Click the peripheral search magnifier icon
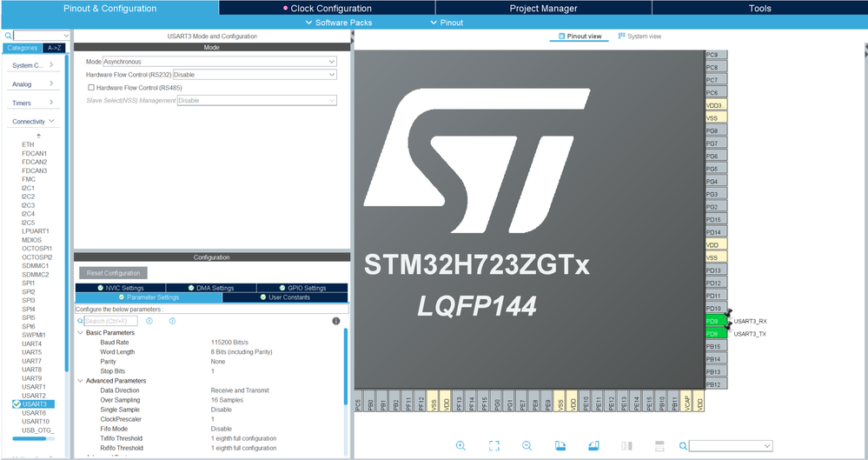868x460 pixels. click(9, 36)
